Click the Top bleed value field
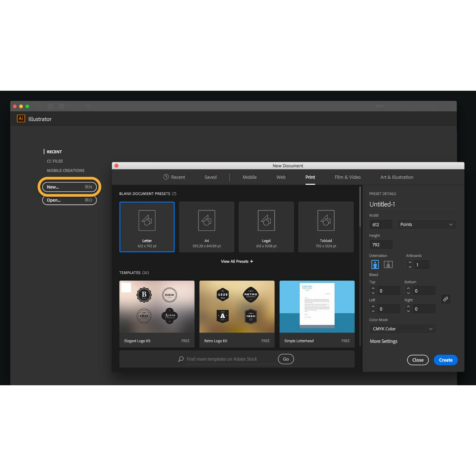476x476 pixels. pyautogui.click(x=389, y=291)
